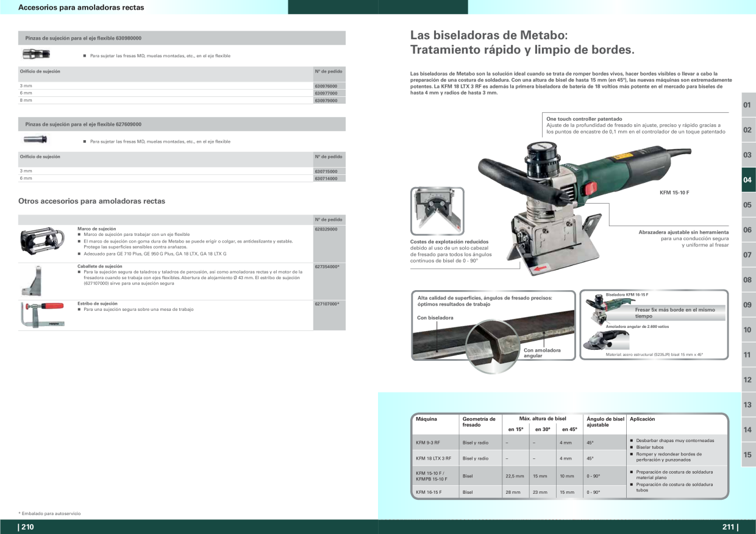
Task: Select order number 628329000
Action: pyautogui.click(x=326, y=229)
